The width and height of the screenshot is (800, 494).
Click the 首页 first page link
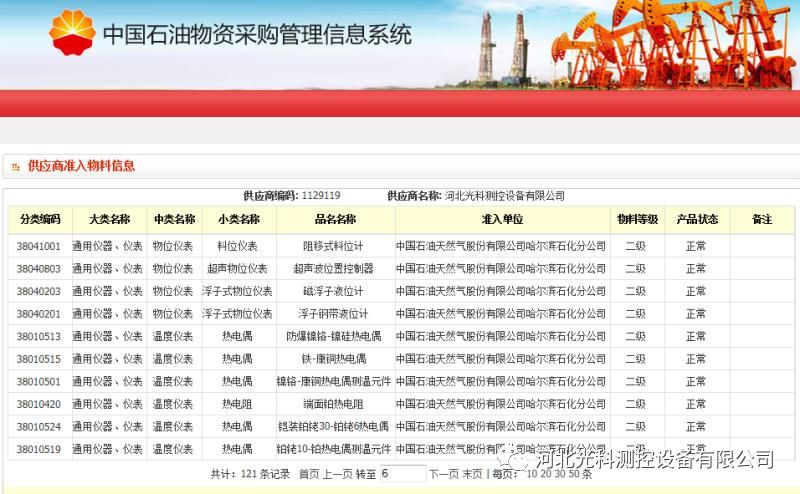[x=309, y=474]
